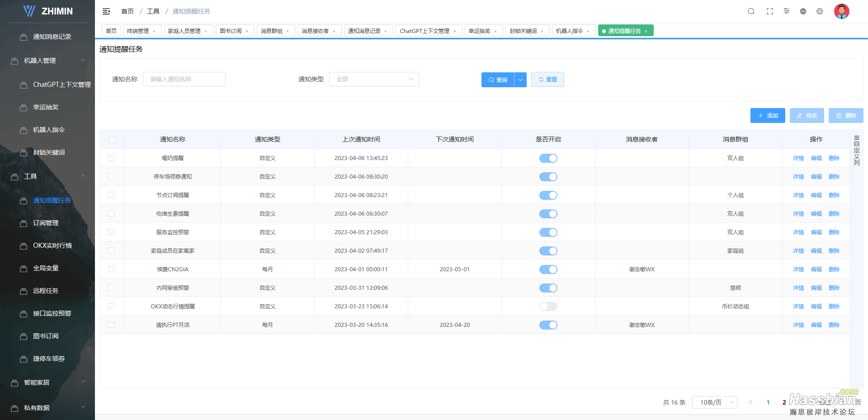The width and height of the screenshot is (868, 420).
Task: Open 全局变量 in the sidebar
Action: pos(46,268)
